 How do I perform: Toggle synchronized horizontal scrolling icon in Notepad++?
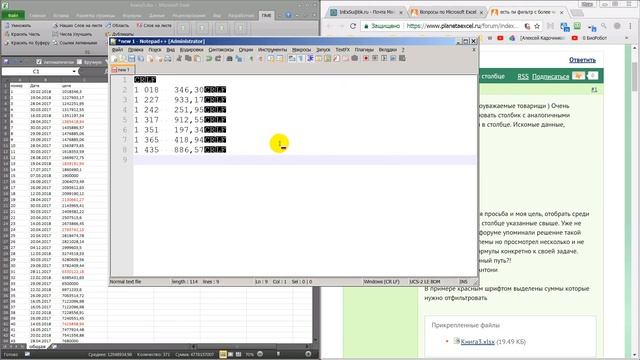point(280,58)
